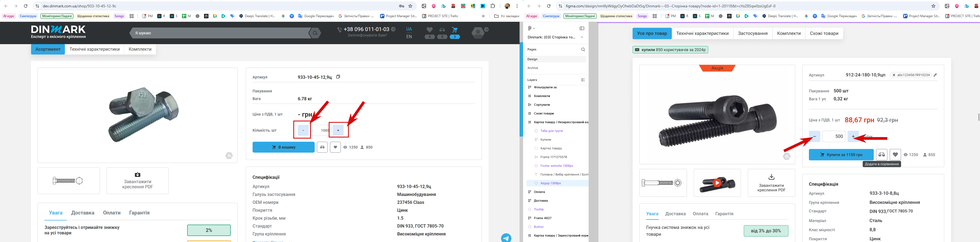Zoom the bolt photo using the magnifier icon on Dinmark page
The image size is (980, 242).
229,155
